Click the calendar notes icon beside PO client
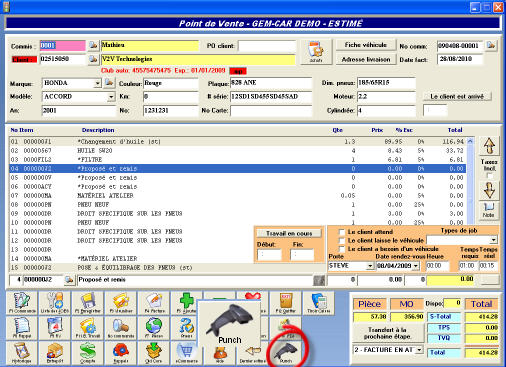The height and width of the screenshot is (367, 506). tap(316, 52)
